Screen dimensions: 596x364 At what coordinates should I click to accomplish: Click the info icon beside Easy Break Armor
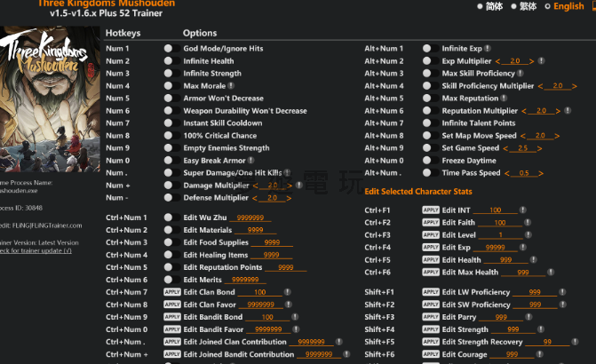coord(250,161)
